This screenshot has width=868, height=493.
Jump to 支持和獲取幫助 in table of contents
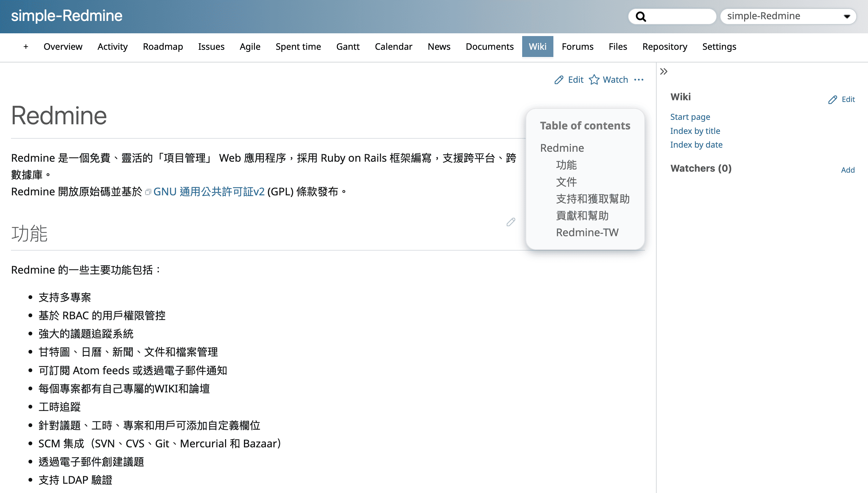[593, 199]
